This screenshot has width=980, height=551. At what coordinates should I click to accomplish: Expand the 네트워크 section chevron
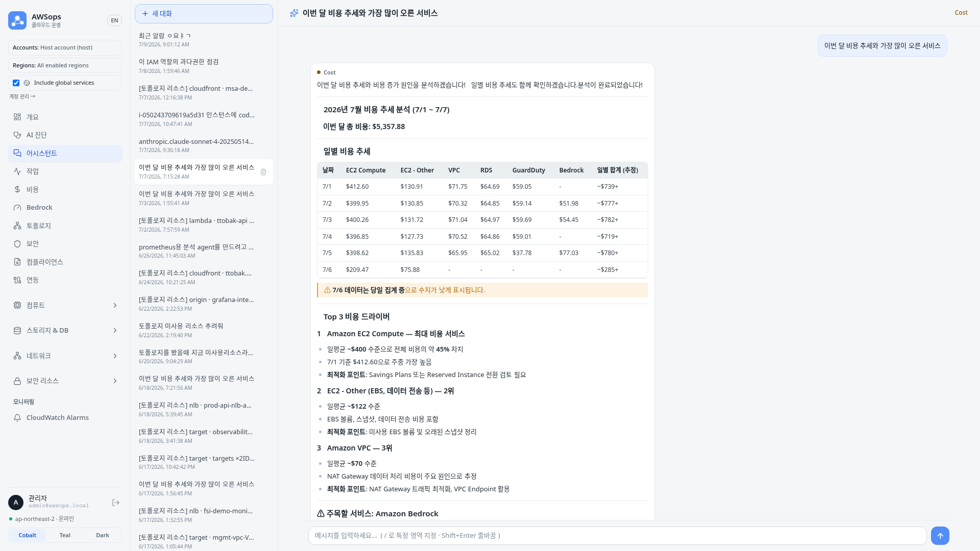pyautogui.click(x=115, y=356)
